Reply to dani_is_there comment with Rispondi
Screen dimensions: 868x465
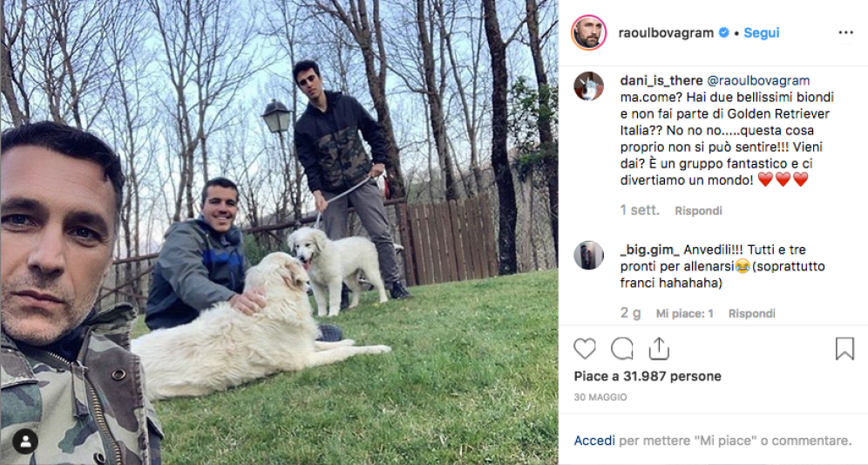click(699, 210)
